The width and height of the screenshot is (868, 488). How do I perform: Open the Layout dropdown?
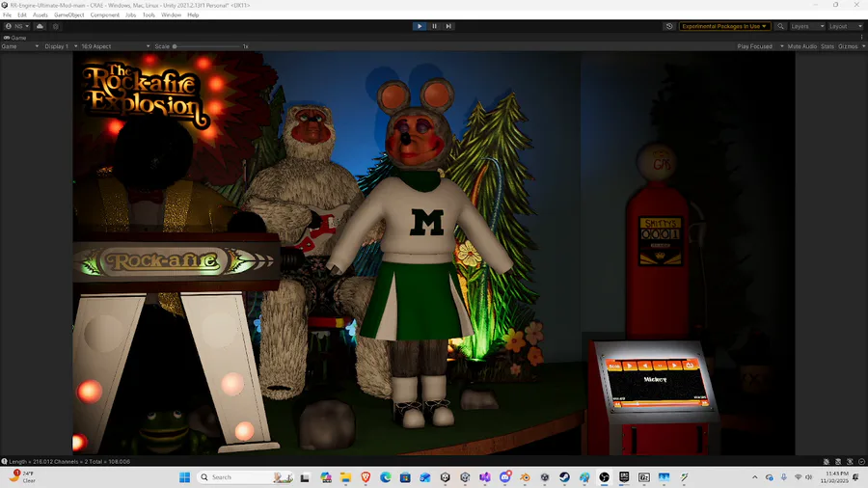(845, 26)
